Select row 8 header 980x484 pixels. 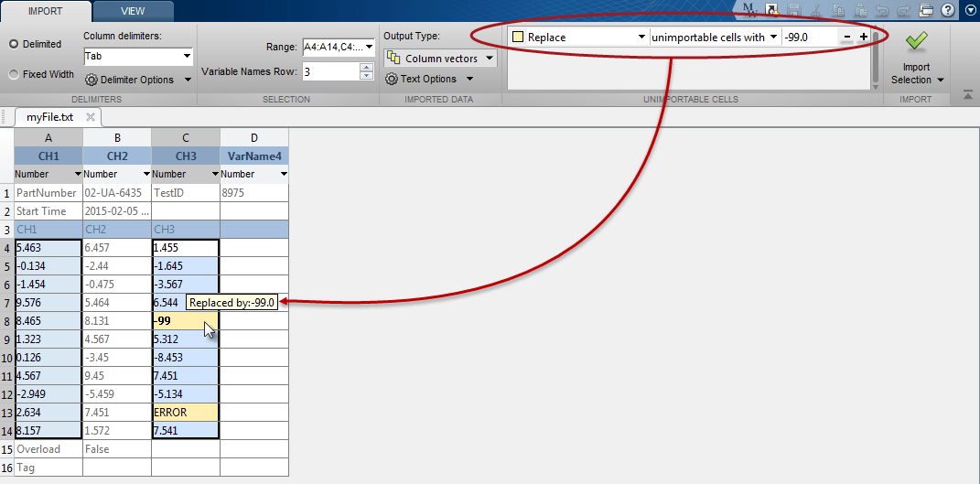point(7,321)
